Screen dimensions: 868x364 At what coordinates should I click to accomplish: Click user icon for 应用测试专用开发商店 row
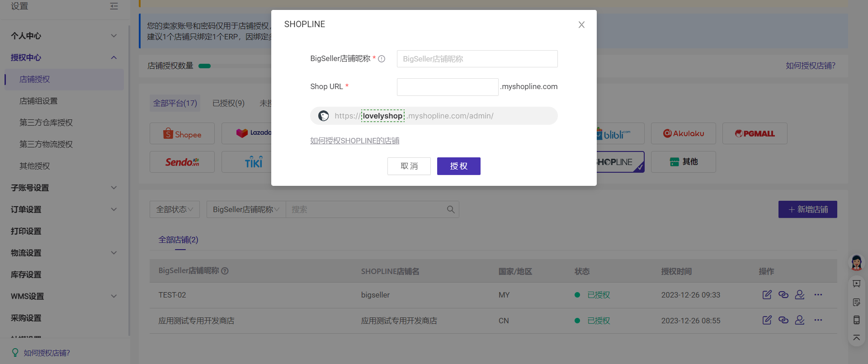800,320
